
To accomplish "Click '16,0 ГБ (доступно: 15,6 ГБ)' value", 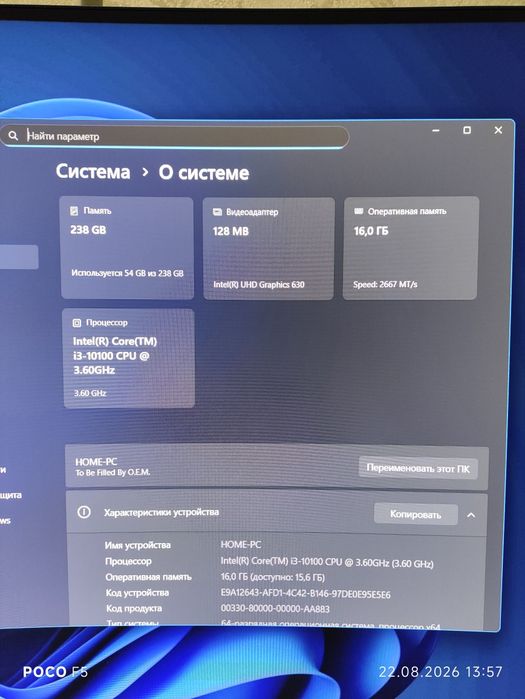I will point(273,577).
